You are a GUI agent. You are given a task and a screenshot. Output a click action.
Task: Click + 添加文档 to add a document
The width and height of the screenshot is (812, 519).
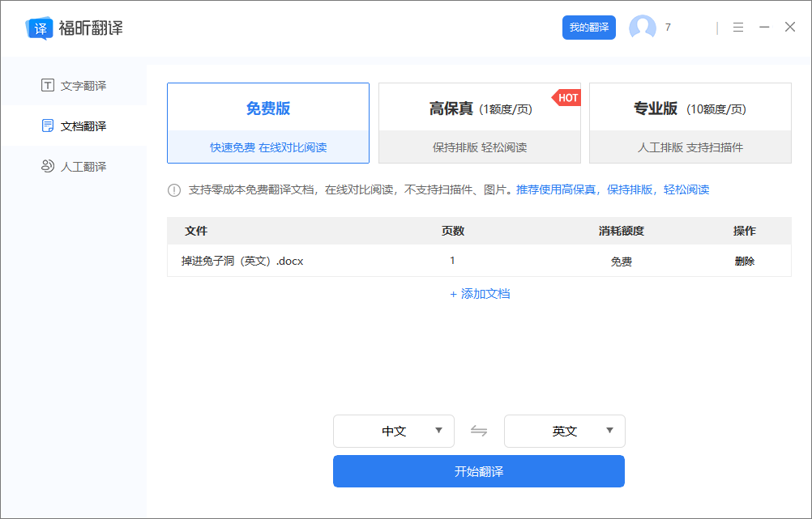point(479,295)
